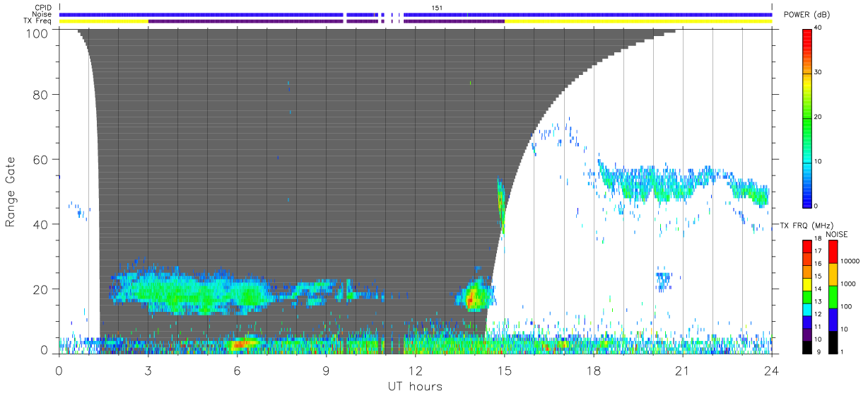Click the x-axis tick label "15"
Viewport: 868px width, 401px height.
coord(504,371)
